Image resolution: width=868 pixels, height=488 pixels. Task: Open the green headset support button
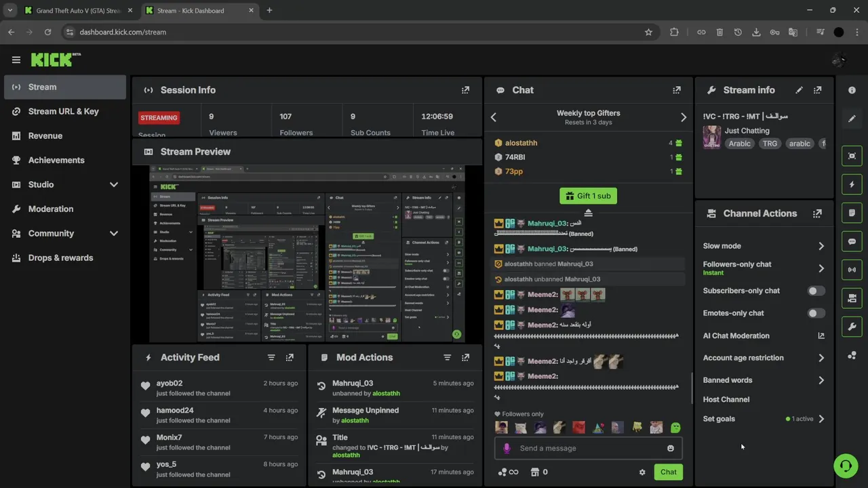coord(846,466)
